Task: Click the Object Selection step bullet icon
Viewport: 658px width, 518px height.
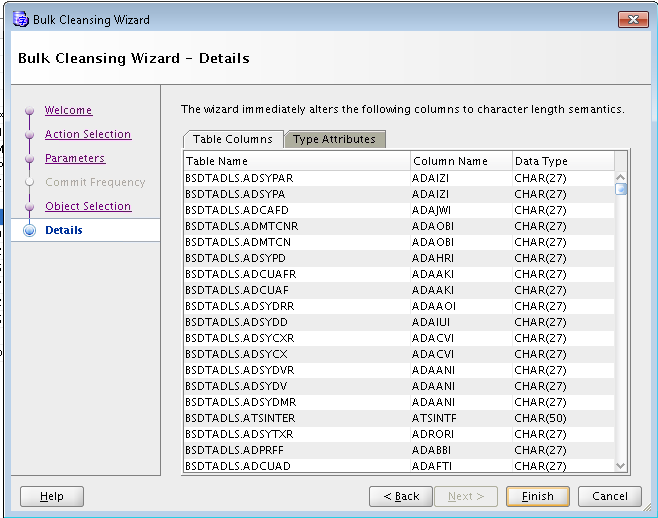Action: coord(28,207)
